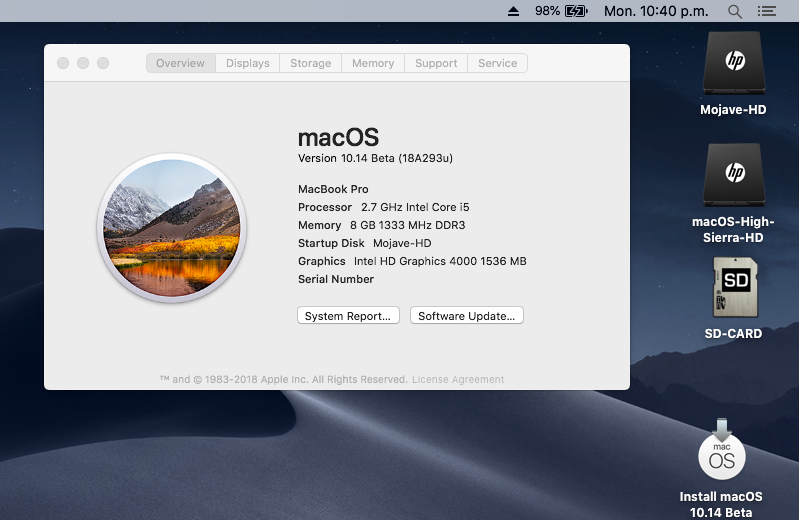799x520 pixels.
Task: Click the Memory 8 GB 1333 MHz DDR3 line
Action: 382,225
